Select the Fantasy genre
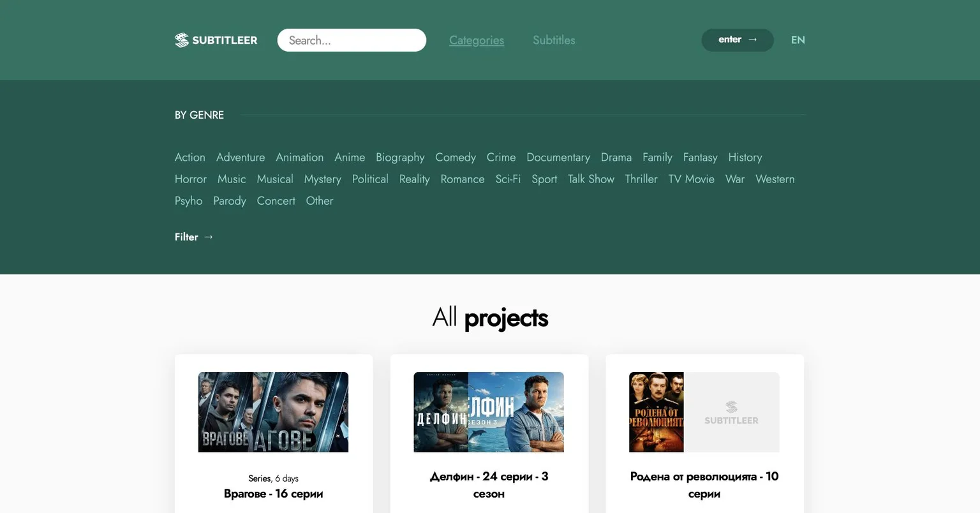 (700, 157)
